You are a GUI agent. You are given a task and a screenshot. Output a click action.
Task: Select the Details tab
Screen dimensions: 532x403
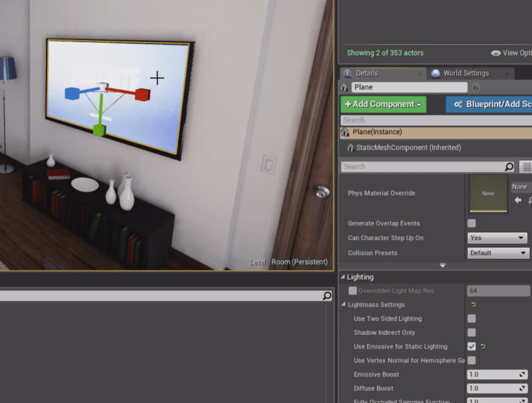pyautogui.click(x=367, y=73)
